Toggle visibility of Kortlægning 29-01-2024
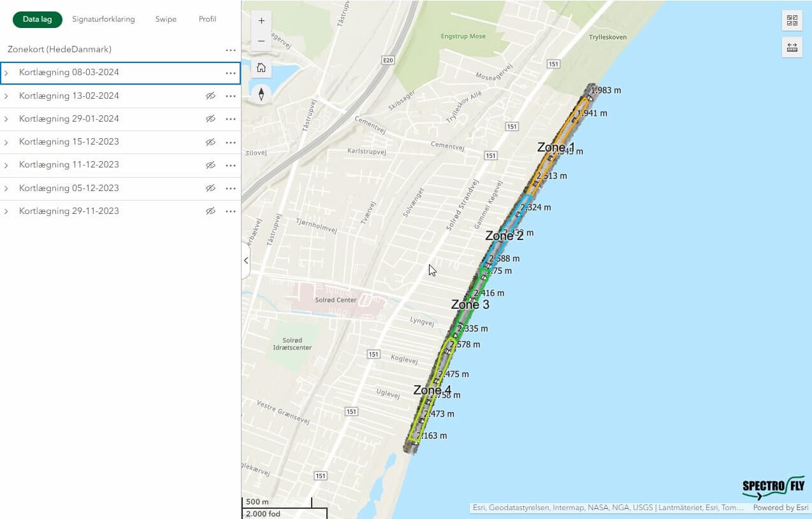 coord(210,119)
